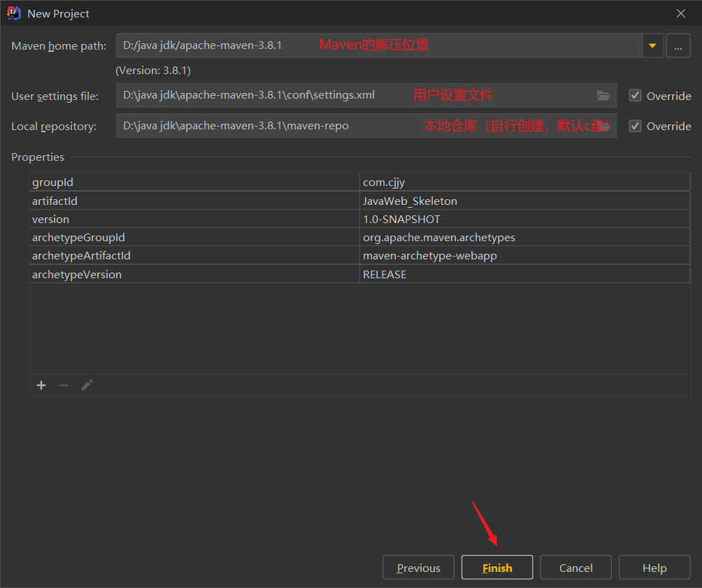
Task: Click the JavaWeb_Skeleton value cell
Action: [524, 201]
